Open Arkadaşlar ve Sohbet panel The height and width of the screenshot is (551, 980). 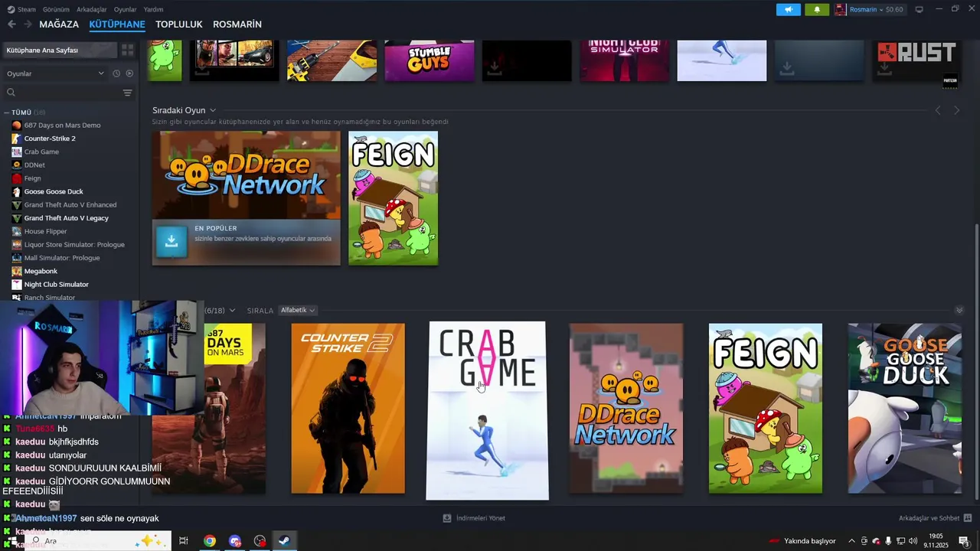(x=935, y=518)
